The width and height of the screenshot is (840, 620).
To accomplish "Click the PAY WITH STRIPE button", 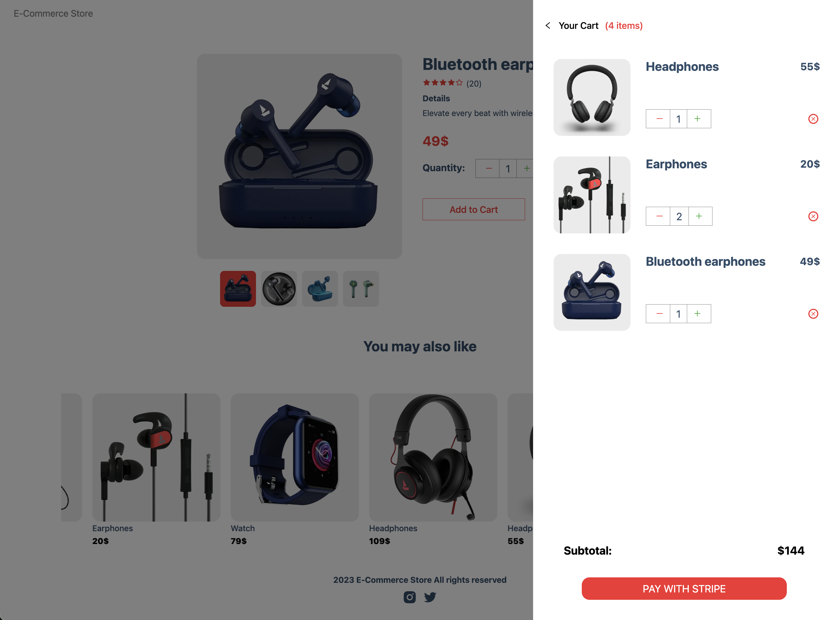I will (684, 589).
